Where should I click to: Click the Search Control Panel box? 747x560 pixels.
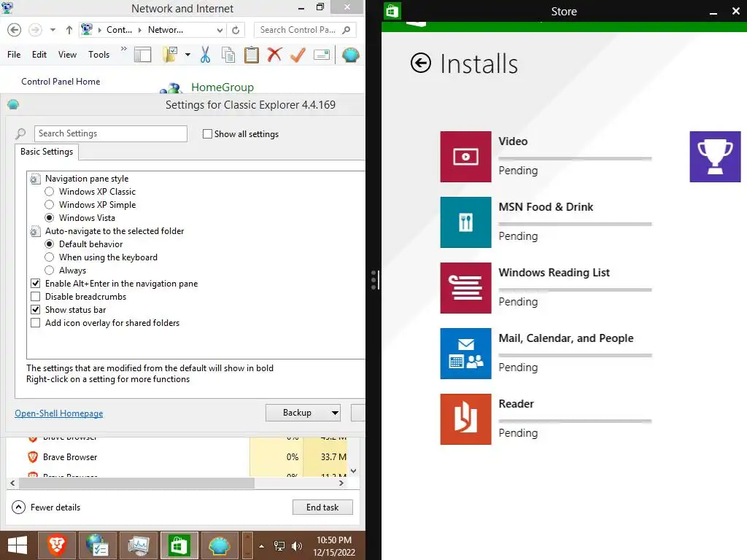[305, 30]
